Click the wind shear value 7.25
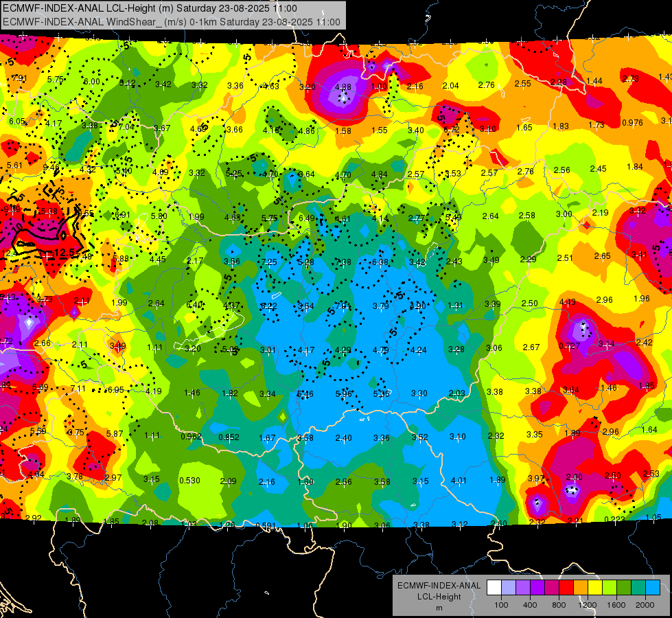 (268, 262)
